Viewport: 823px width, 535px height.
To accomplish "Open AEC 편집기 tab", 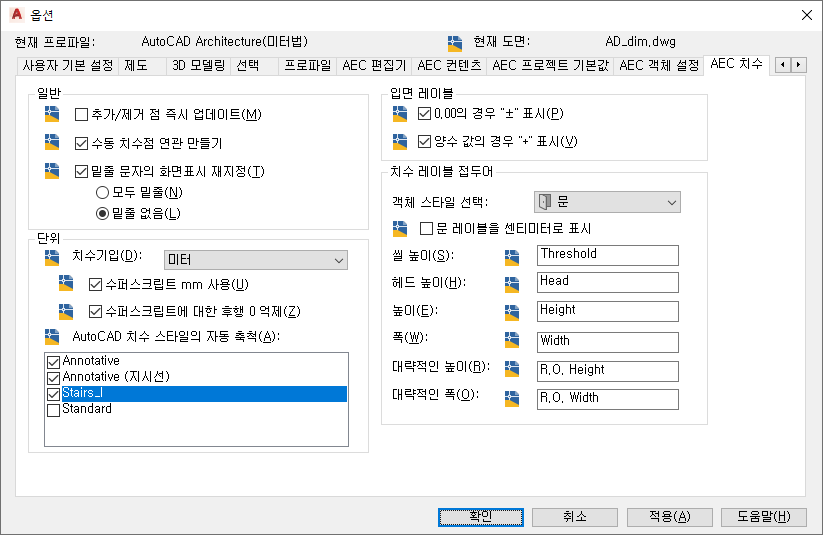I will [x=374, y=66].
